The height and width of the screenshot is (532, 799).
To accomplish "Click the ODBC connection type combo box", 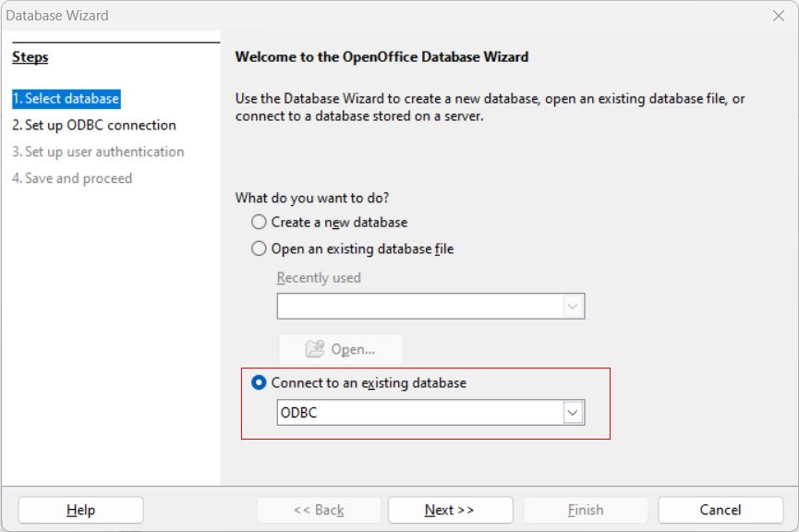I will (420, 413).
